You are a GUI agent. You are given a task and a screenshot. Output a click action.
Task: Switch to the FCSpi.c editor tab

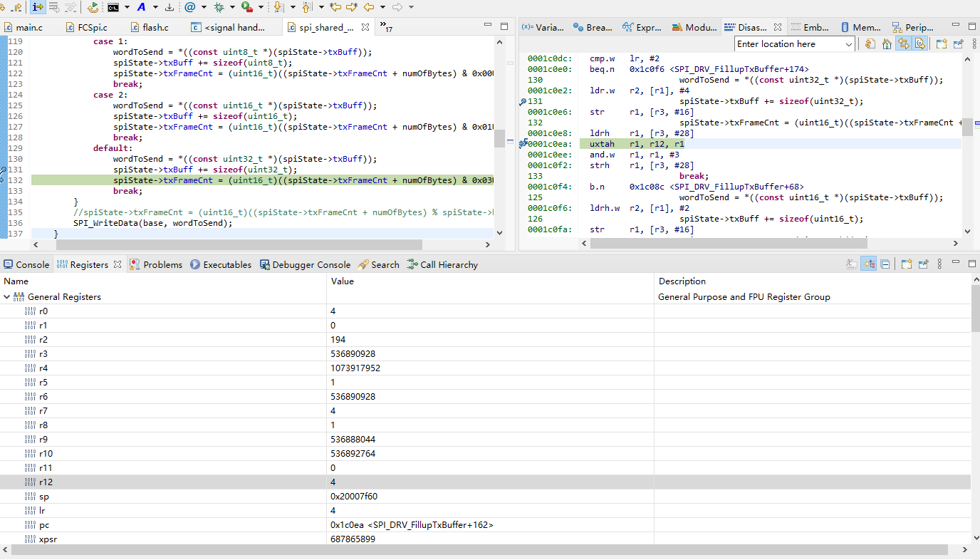click(x=87, y=27)
